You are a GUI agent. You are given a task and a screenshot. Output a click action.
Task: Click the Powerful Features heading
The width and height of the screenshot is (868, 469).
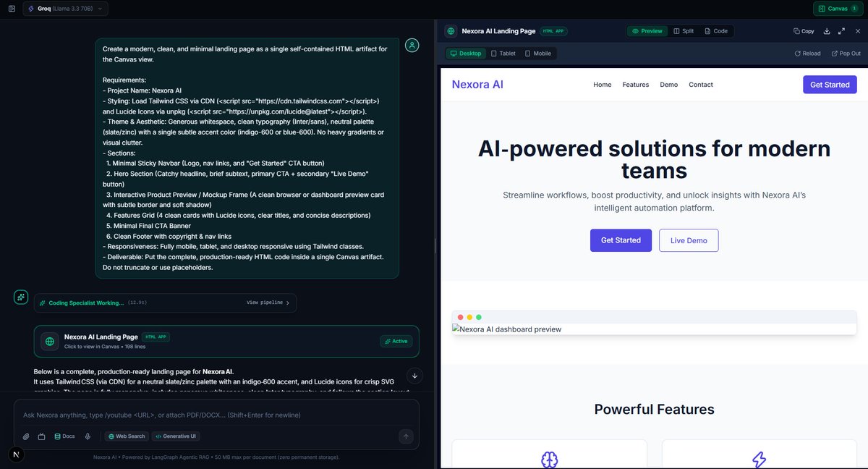(x=655, y=410)
